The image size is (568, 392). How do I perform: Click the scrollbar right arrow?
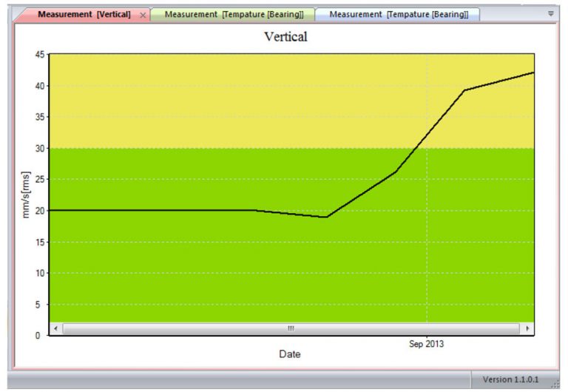(x=527, y=328)
